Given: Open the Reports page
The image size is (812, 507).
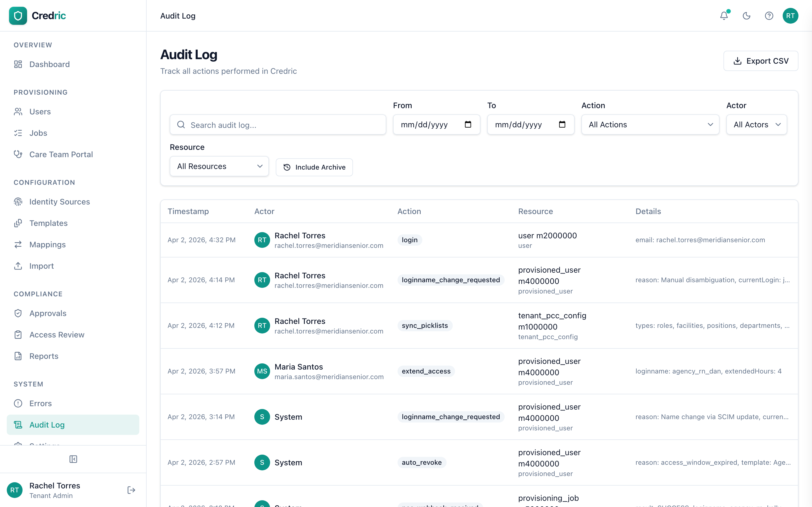Looking at the screenshot, I should tap(44, 356).
